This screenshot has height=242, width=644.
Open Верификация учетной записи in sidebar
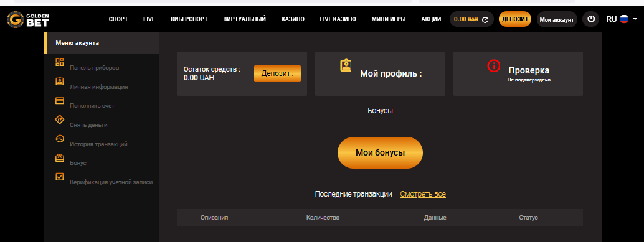tap(111, 182)
